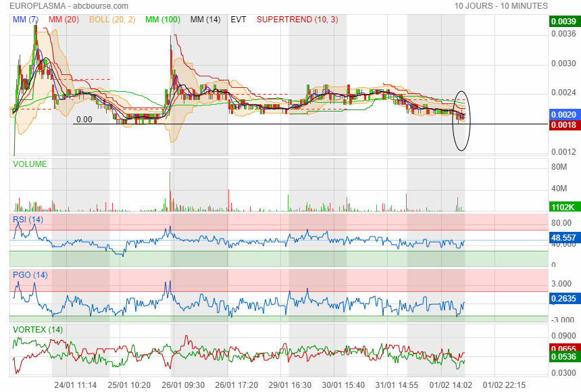Click the green MM (100) legend label
The height and width of the screenshot is (392, 581).
[x=163, y=20]
